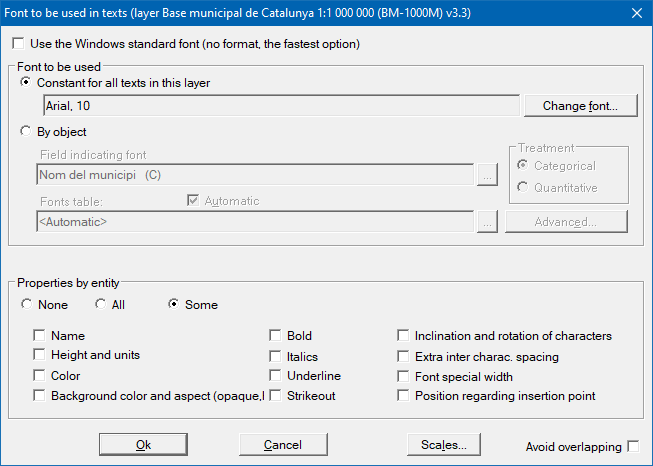Image resolution: width=653 pixels, height=466 pixels.
Task: Check the Strikeout checkbox
Action: pos(275,395)
